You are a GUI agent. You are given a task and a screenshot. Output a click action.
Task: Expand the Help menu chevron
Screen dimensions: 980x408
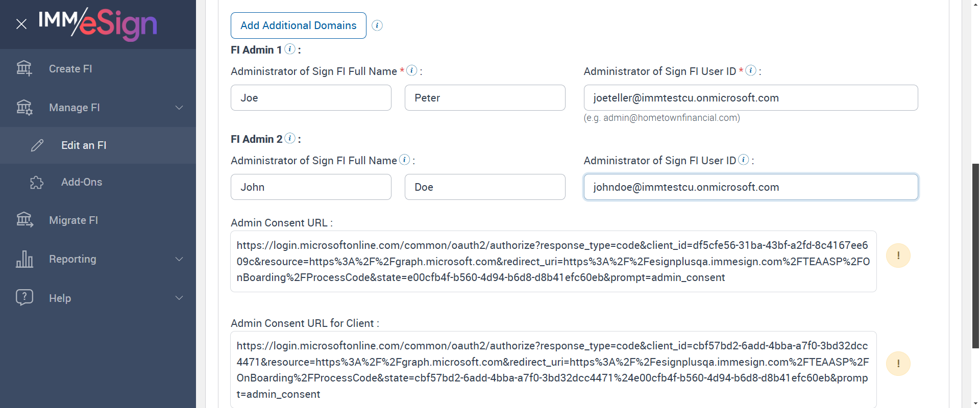(179, 298)
